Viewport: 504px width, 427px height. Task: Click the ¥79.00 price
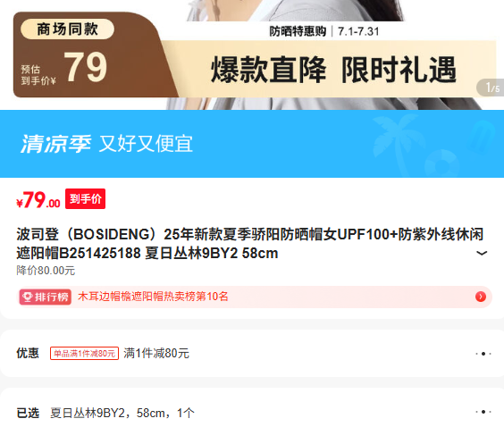[38, 200]
